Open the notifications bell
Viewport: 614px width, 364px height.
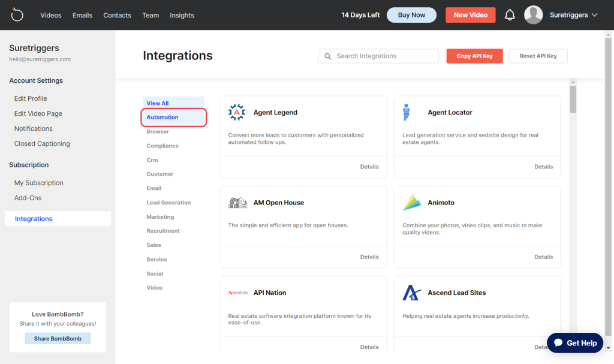pyautogui.click(x=510, y=15)
